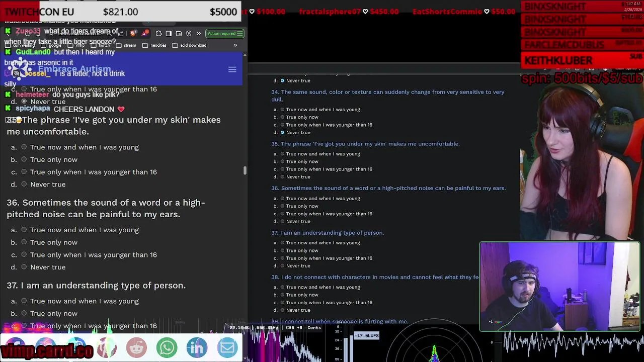
Task: Select 'Never true' for question 36, right page
Action: 282,221
